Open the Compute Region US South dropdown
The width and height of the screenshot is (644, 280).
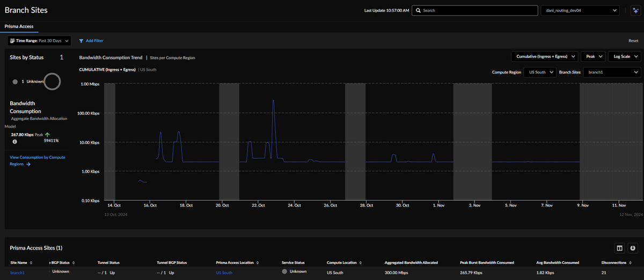click(x=540, y=72)
